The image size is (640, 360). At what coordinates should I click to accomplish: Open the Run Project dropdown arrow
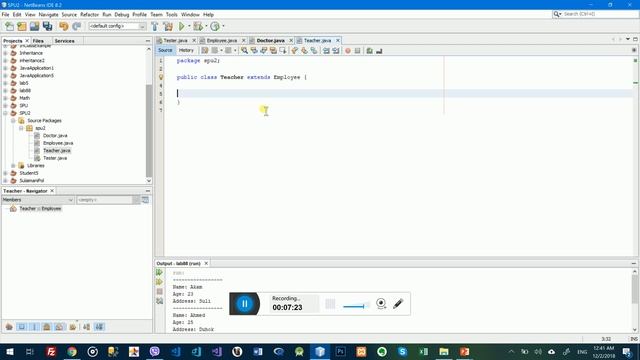click(189, 27)
